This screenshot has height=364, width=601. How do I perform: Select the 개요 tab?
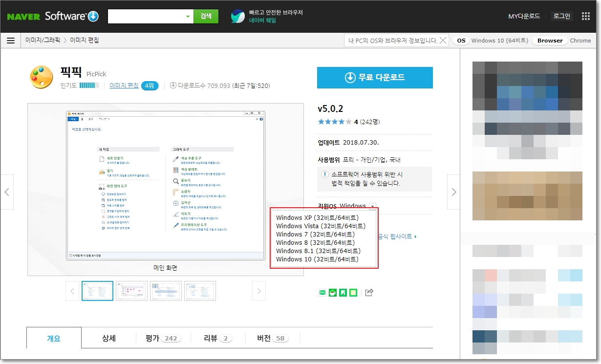(54, 338)
